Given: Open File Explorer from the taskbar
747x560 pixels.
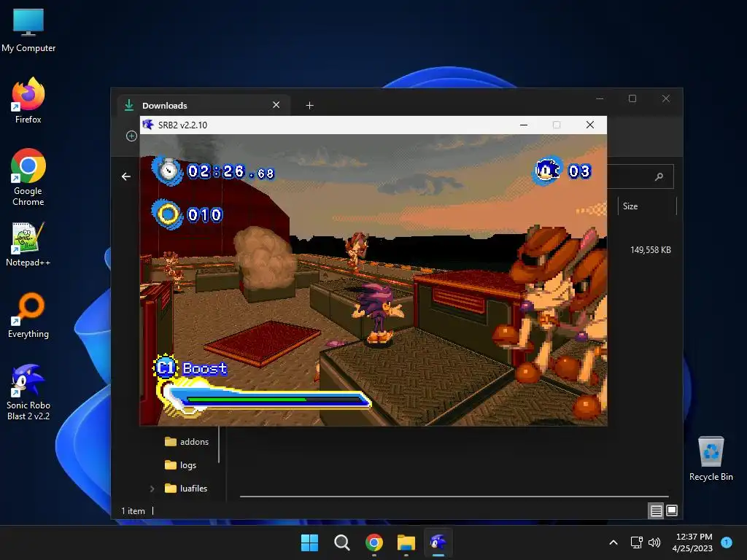Looking at the screenshot, I should 406,542.
